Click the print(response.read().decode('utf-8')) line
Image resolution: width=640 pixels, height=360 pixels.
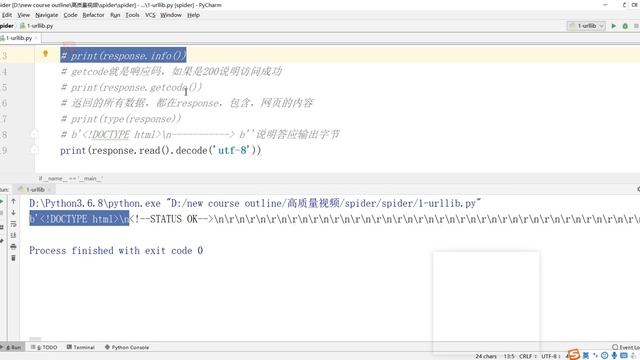pyautogui.click(x=160, y=151)
